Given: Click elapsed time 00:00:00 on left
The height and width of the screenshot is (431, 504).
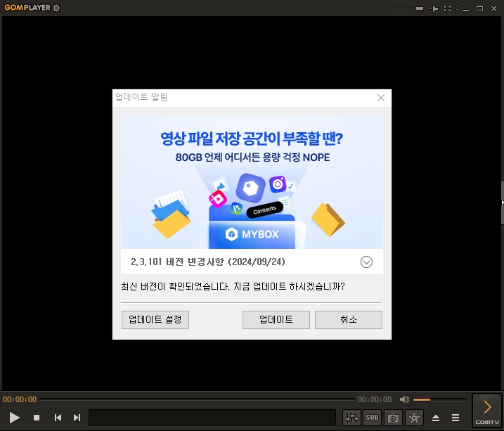Looking at the screenshot, I should (x=20, y=399).
